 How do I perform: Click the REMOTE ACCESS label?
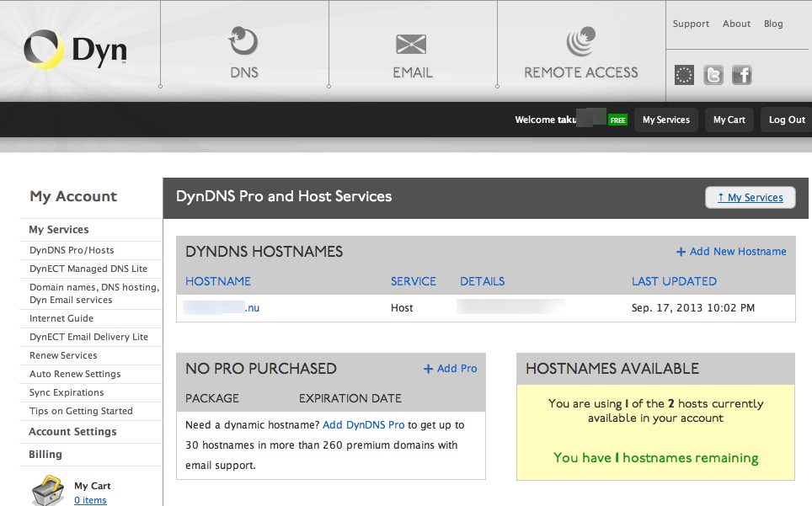click(581, 72)
